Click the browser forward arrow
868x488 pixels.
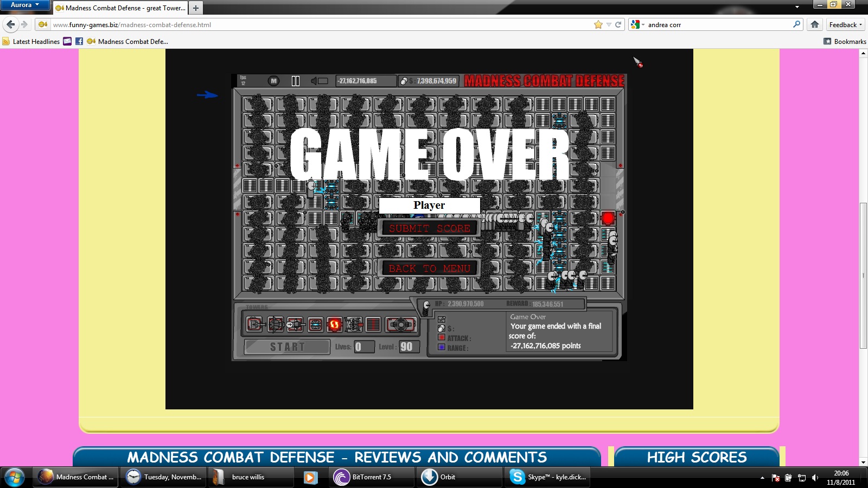tap(24, 24)
